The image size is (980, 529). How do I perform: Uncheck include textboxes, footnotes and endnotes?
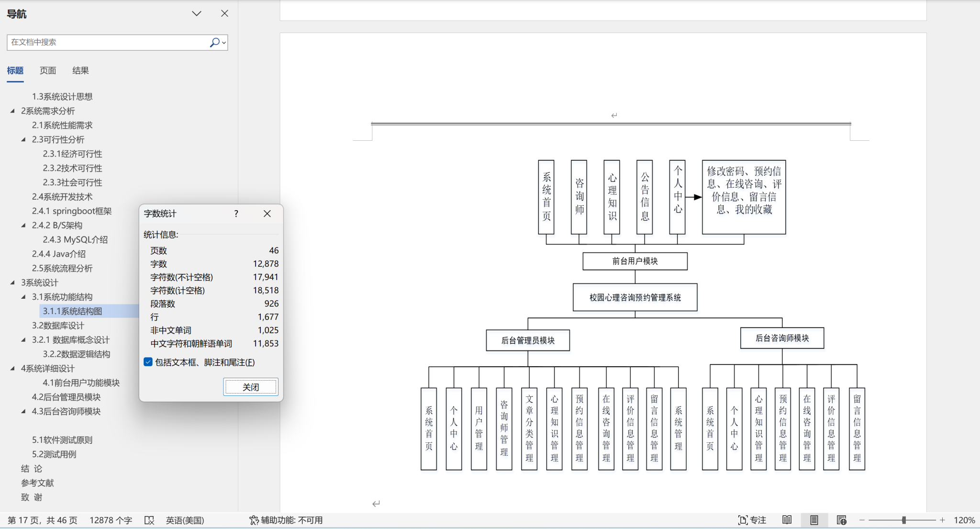(x=148, y=362)
